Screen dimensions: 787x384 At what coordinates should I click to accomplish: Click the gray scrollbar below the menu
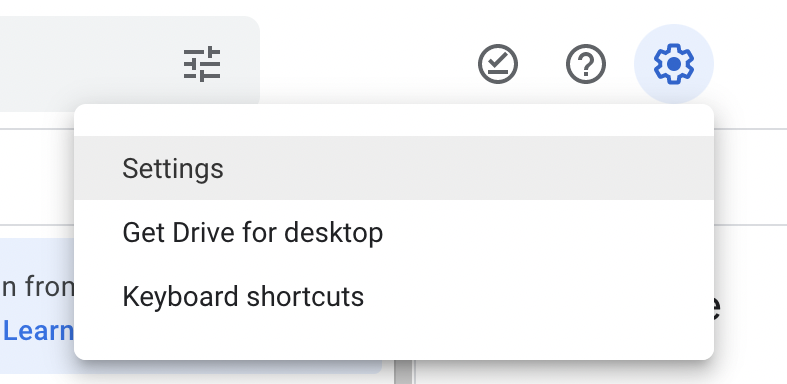point(403,372)
